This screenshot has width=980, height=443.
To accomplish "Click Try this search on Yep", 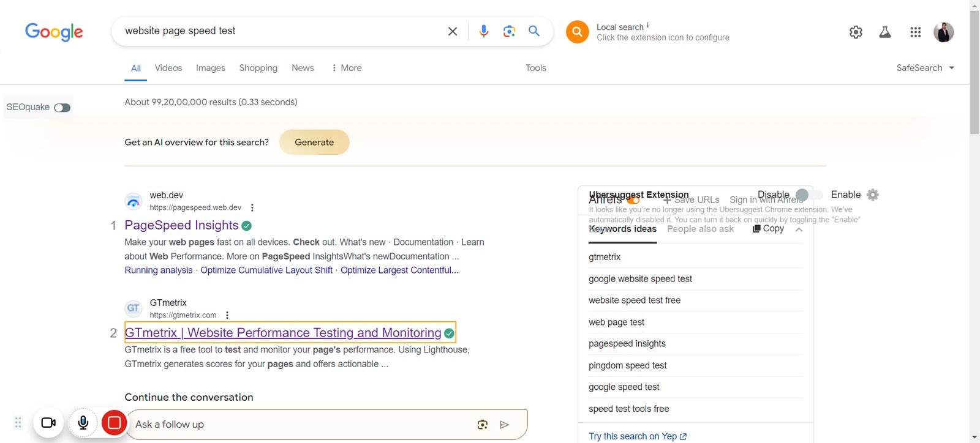I will (x=638, y=436).
